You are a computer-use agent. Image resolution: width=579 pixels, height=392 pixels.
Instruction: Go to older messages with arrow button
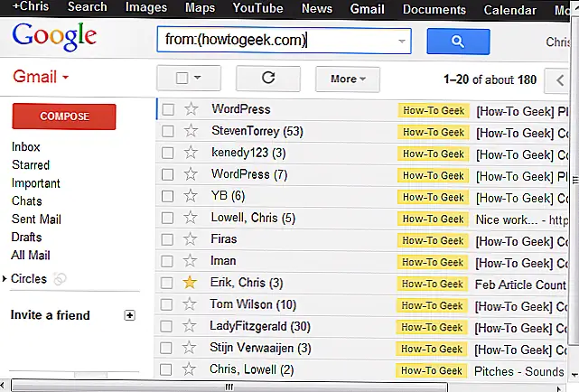(557, 79)
